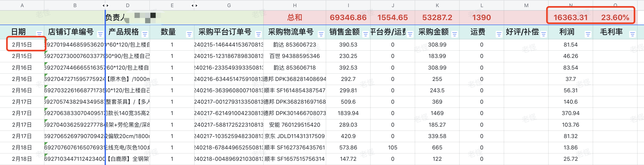Click the total profit cell 16363.31
This screenshot has height=165, width=644.
pyautogui.click(x=570, y=17)
